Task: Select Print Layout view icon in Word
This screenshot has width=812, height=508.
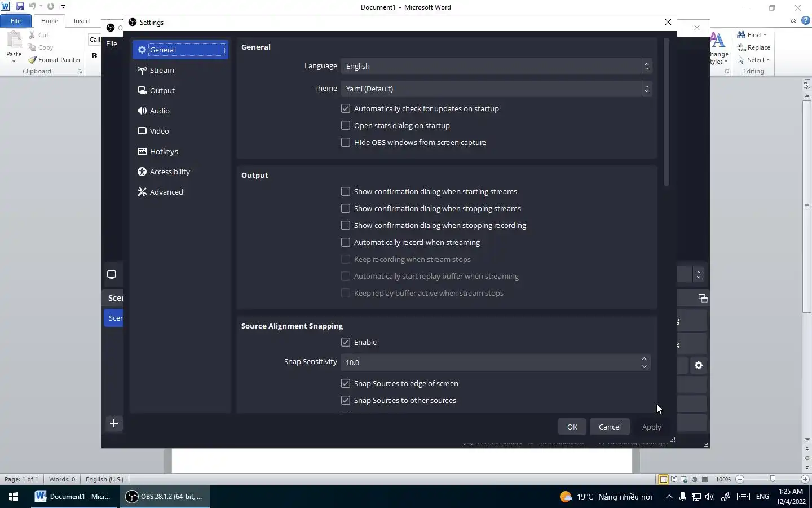Action: coord(663,479)
